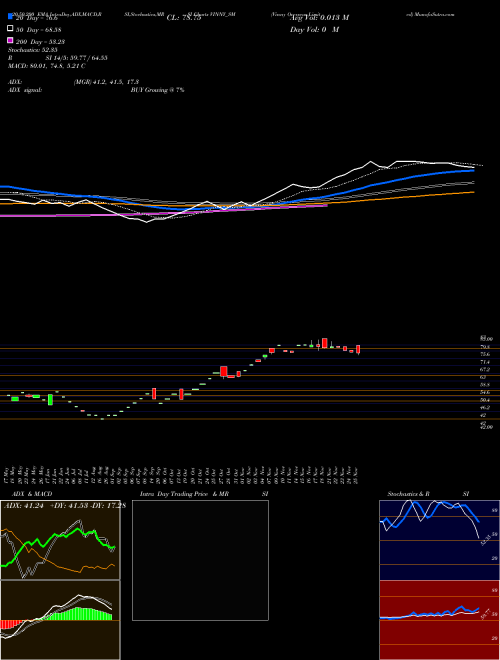Click the 'Stochastics: 52.33' reading
The width and height of the screenshot is (500, 660).
[x=31, y=50]
